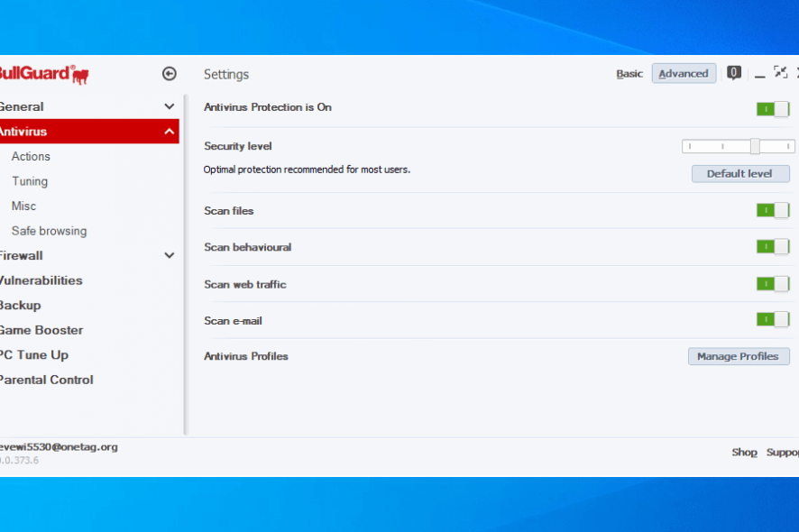799x532 pixels.
Task: Disable Scan web traffic switch
Action: 773,284
